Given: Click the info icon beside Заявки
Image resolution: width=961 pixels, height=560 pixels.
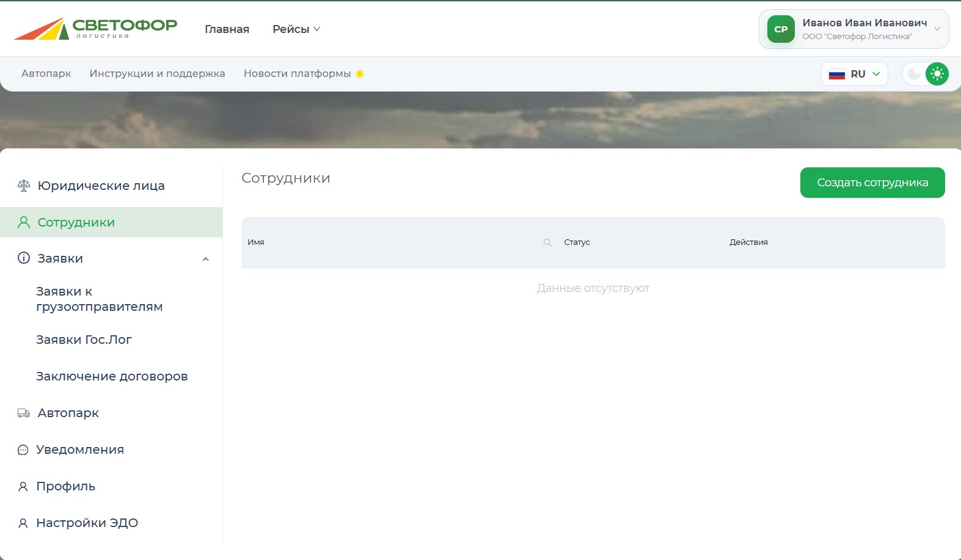Looking at the screenshot, I should point(24,258).
